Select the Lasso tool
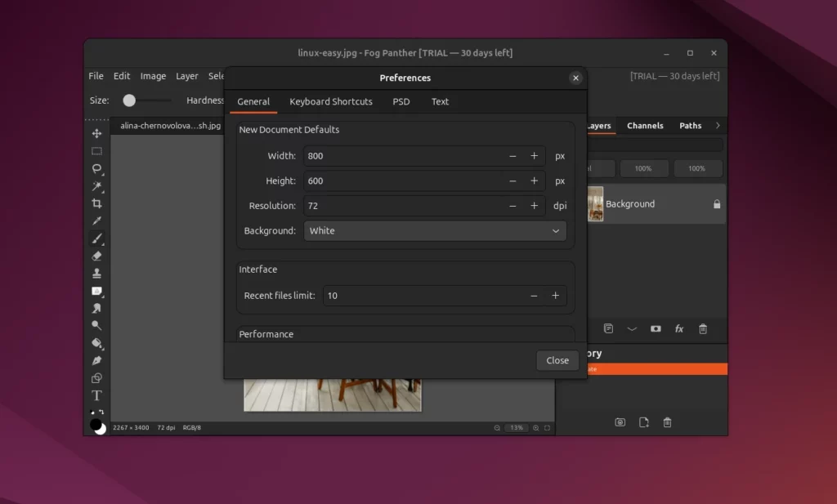Screen dimensions: 837x504 coord(96,169)
